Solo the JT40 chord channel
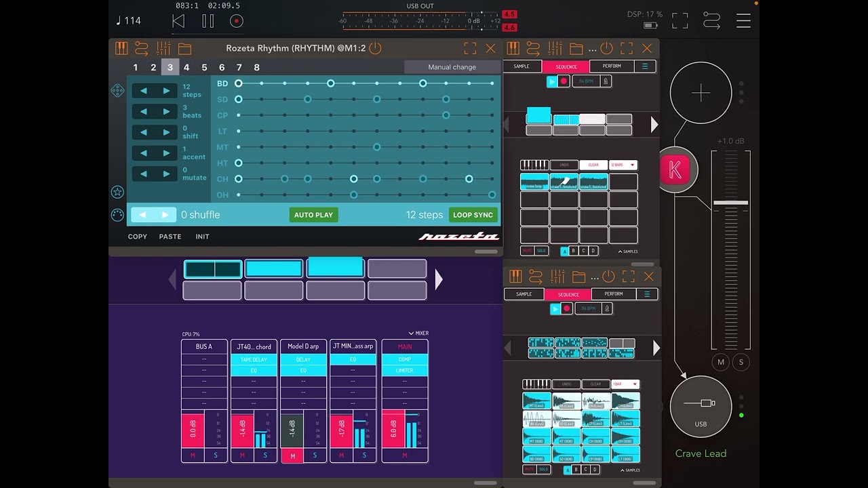Viewport: 868px width, 488px height. [x=265, y=455]
